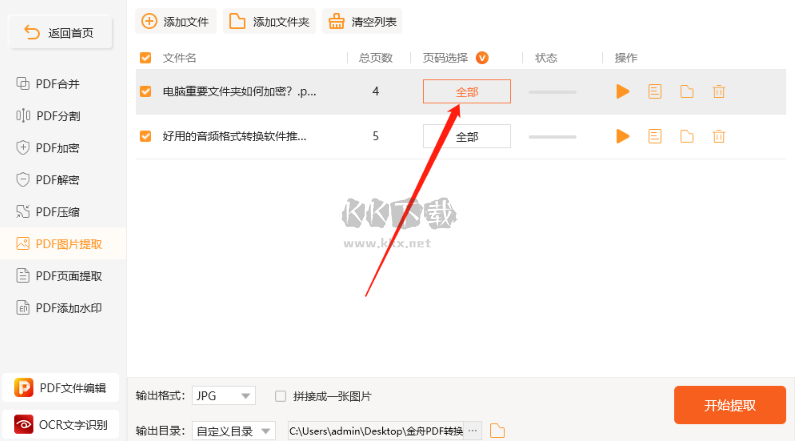Click 添加文件 add file button
Viewport: 795px width, 441px height.
pyautogui.click(x=175, y=22)
